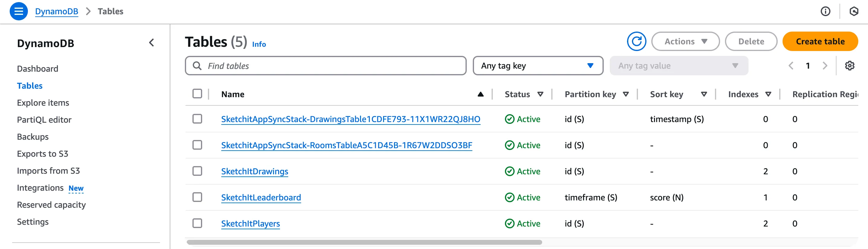Click the Create table button
The width and height of the screenshot is (868, 249).
[820, 42]
